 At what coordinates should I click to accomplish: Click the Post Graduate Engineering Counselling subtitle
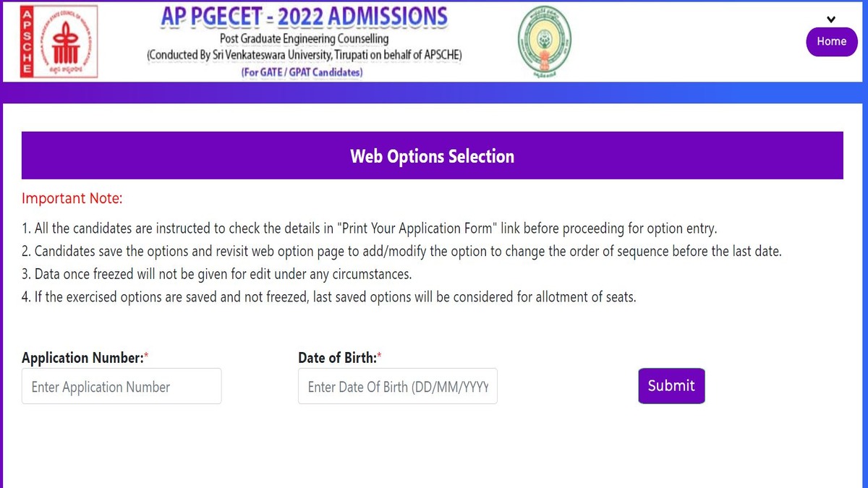coord(305,39)
